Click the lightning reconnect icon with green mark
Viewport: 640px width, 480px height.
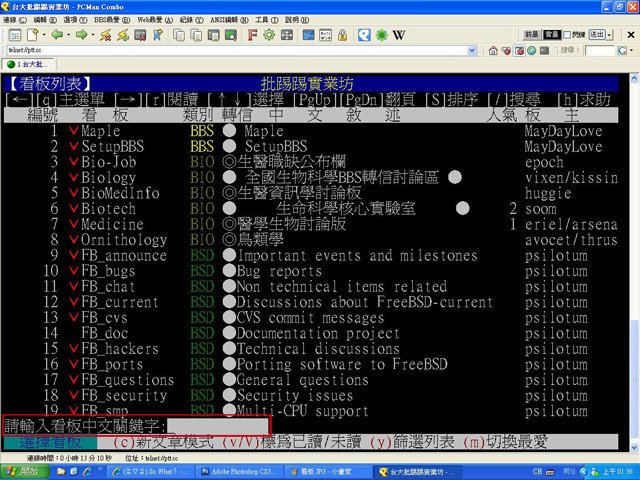click(123, 35)
